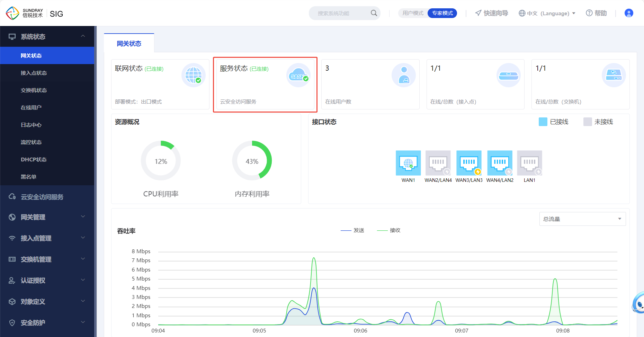Toggle the 发送 series in chart legend
Screen dimensions: 644x337
point(352,230)
